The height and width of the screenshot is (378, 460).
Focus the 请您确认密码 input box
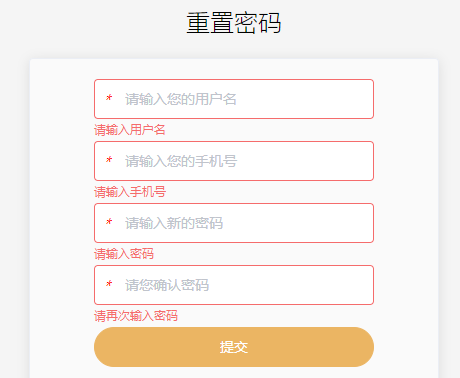tap(234, 285)
